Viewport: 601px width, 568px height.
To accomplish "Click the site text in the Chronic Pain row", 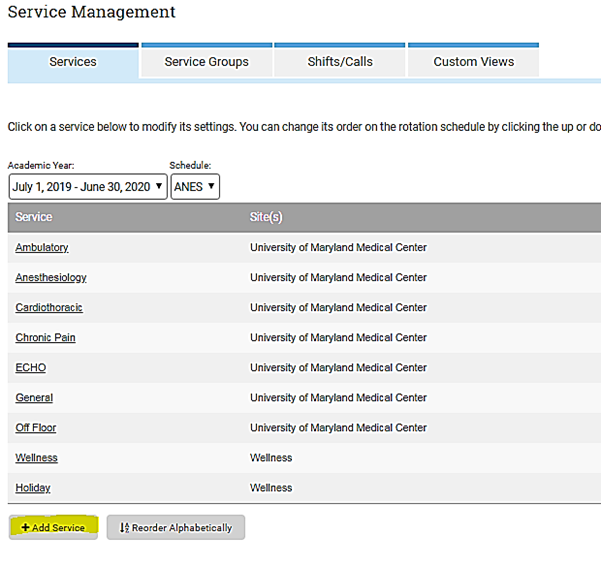I will tap(338, 337).
